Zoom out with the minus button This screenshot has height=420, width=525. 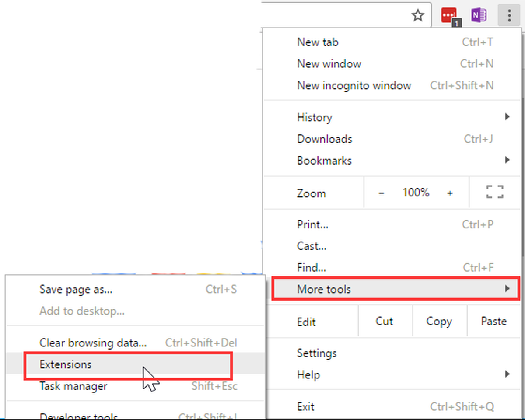click(x=381, y=193)
